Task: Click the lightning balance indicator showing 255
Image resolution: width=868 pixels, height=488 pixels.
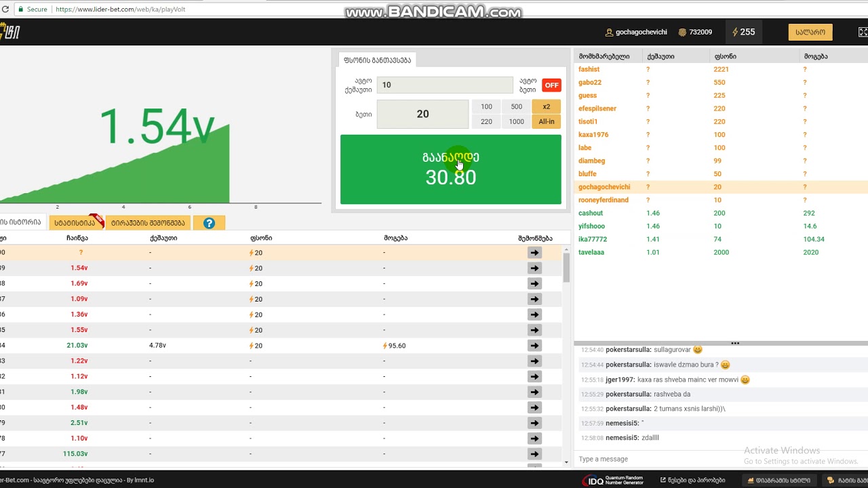Action: 743,32
